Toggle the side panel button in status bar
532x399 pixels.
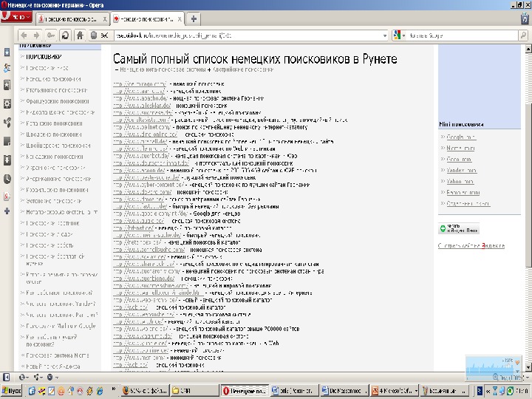point(6,377)
